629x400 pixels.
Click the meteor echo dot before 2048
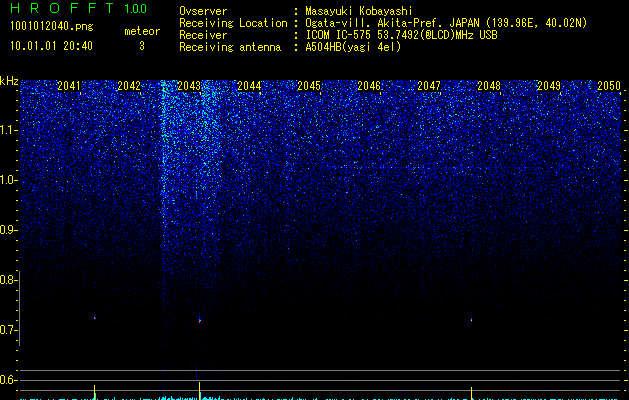(x=471, y=319)
